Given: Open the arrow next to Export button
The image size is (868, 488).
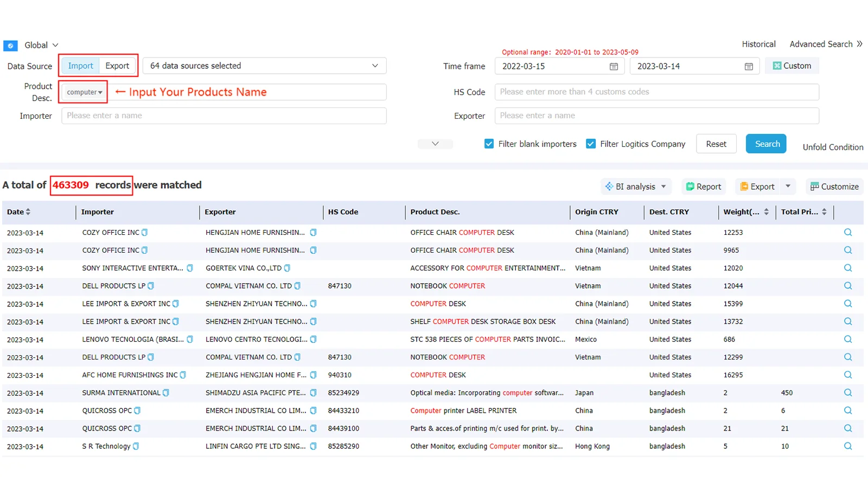Looking at the screenshot, I should pos(788,187).
